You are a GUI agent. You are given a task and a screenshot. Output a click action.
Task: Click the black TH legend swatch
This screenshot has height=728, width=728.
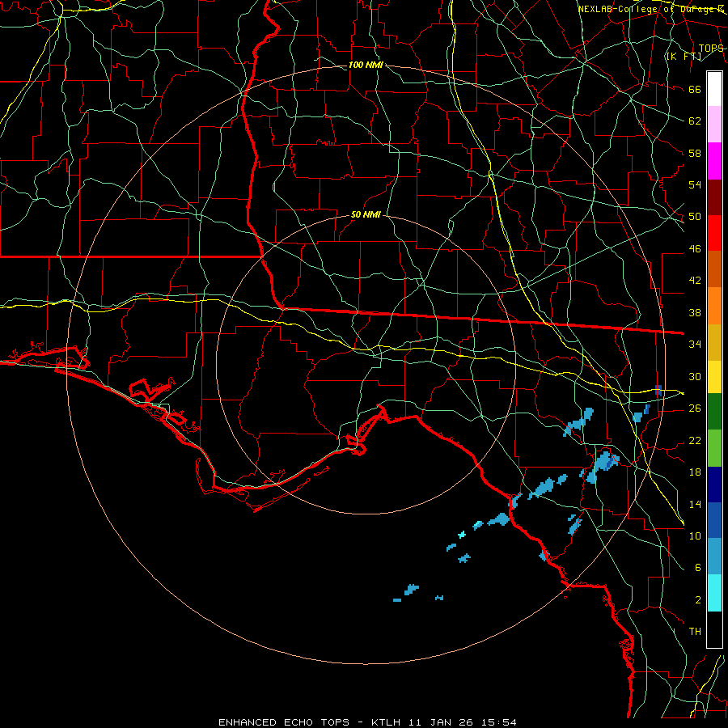coord(714,629)
